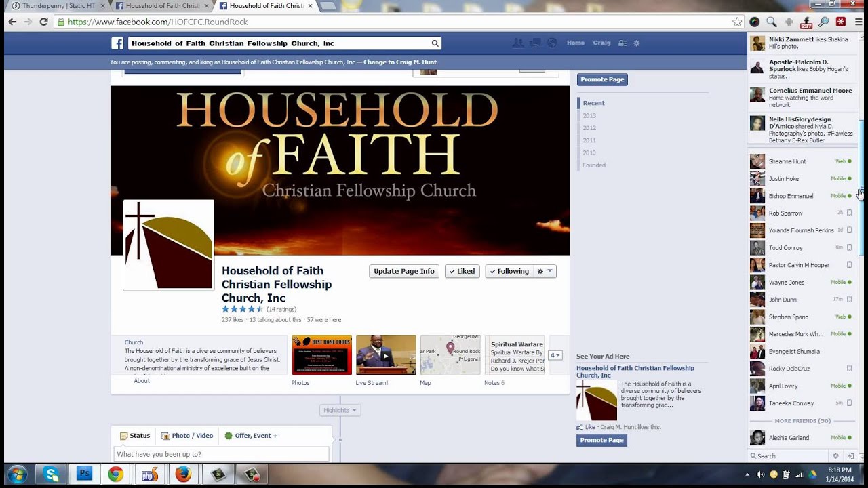Viewport: 868px width, 488px height.
Task: Click the Household of Faith profile picture
Action: 168,245
